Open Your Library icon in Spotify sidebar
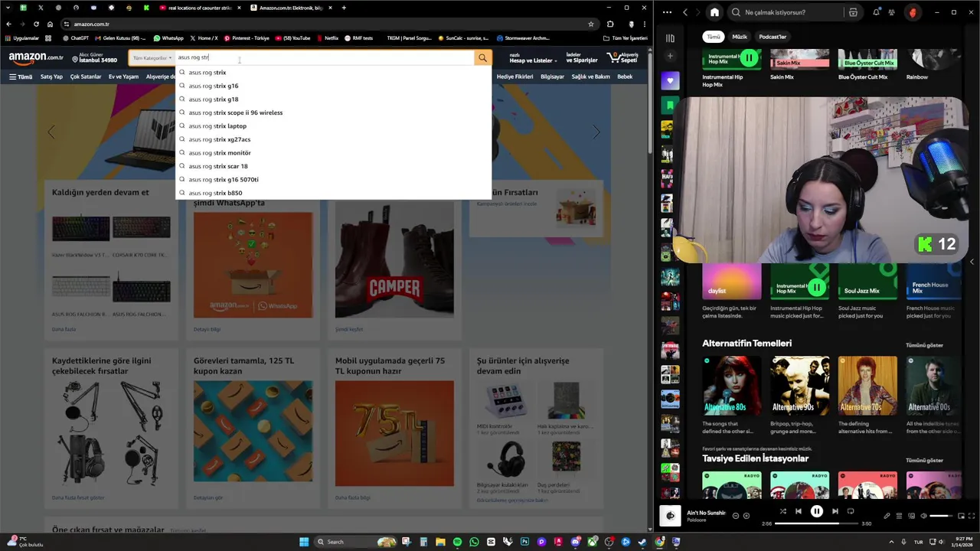This screenshot has height=551, width=980. (670, 37)
